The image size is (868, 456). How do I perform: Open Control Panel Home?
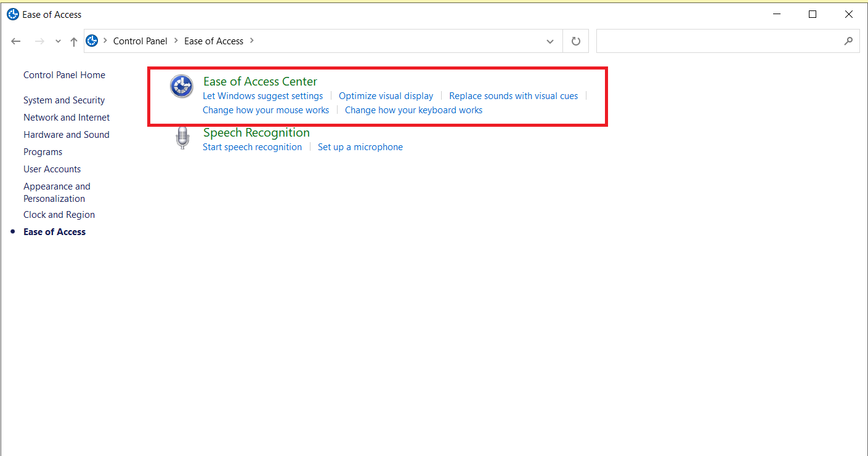64,75
